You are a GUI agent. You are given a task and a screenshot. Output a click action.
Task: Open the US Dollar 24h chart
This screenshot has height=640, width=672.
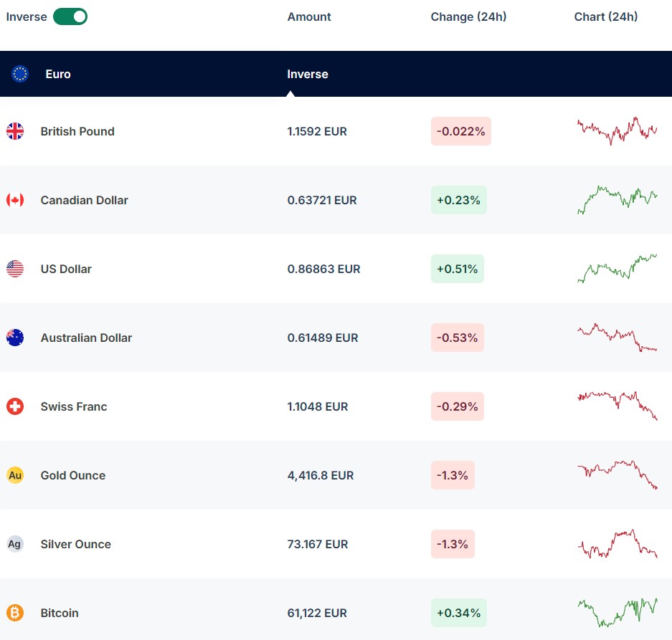617,269
